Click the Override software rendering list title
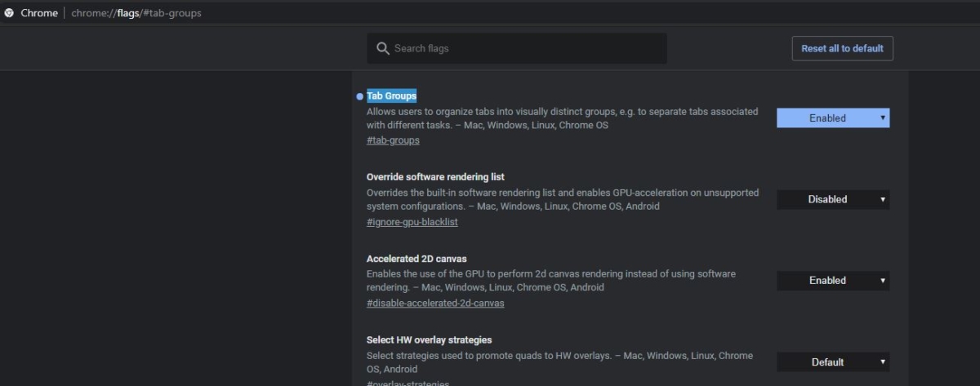This screenshot has height=386, width=980. [x=435, y=176]
